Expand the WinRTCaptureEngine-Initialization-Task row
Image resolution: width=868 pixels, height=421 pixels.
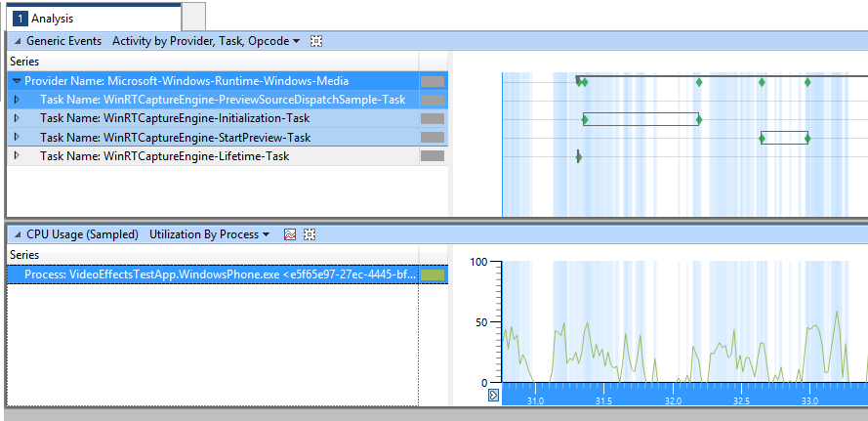(x=17, y=118)
